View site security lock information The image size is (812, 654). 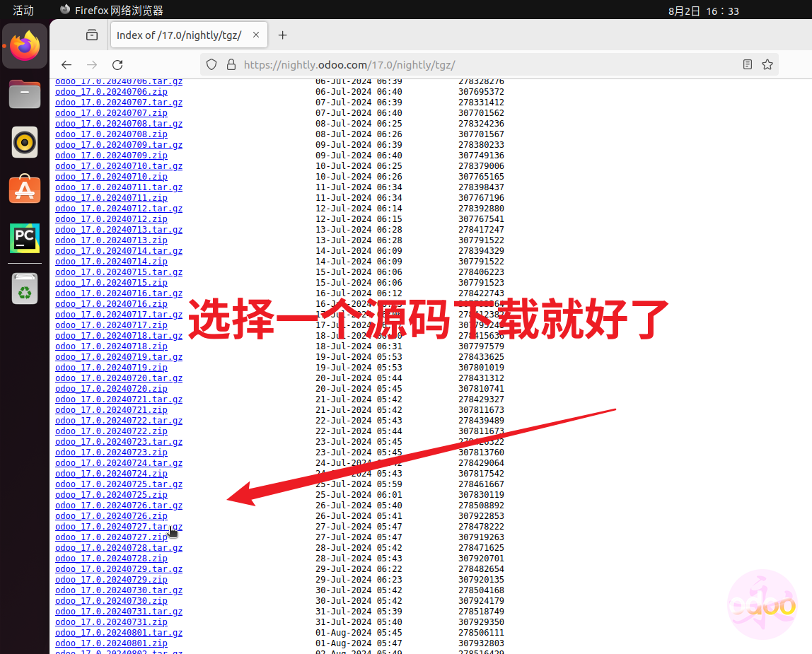[x=231, y=65]
